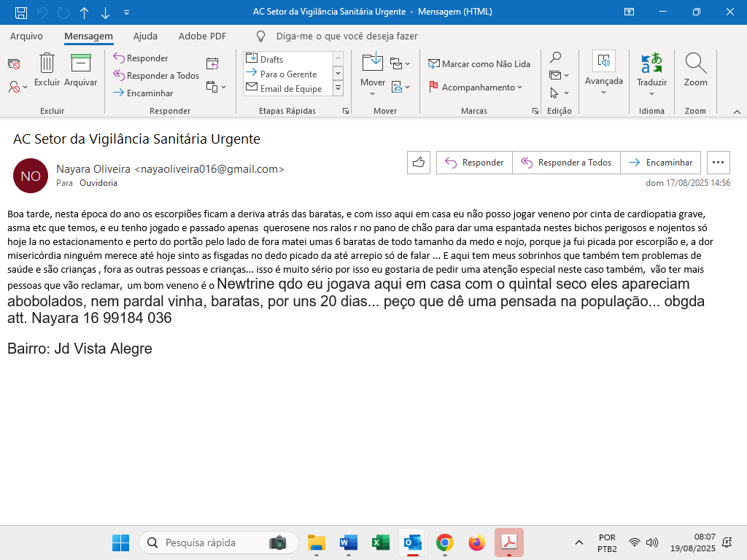
Task: Click the like thumbs-up icon
Action: (419, 163)
